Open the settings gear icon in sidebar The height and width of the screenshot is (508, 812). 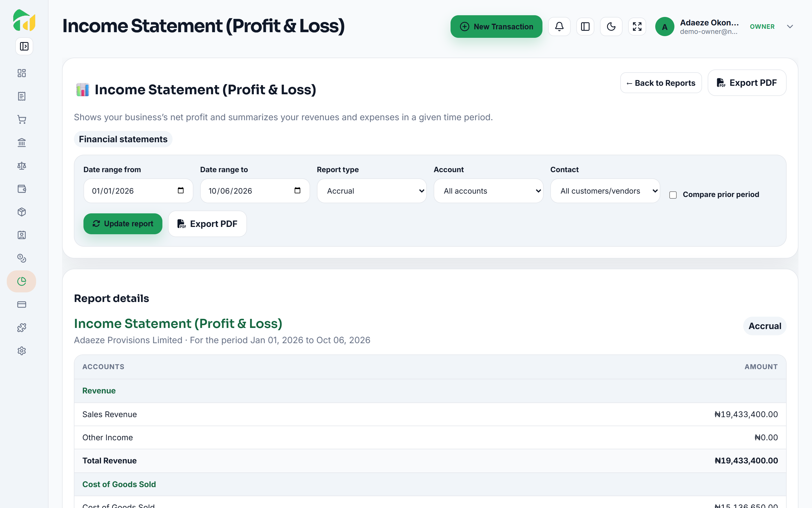click(x=22, y=351)
